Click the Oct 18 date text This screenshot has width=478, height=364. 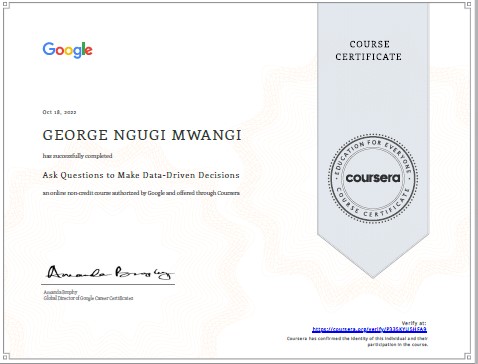click(x=59, y=112)
